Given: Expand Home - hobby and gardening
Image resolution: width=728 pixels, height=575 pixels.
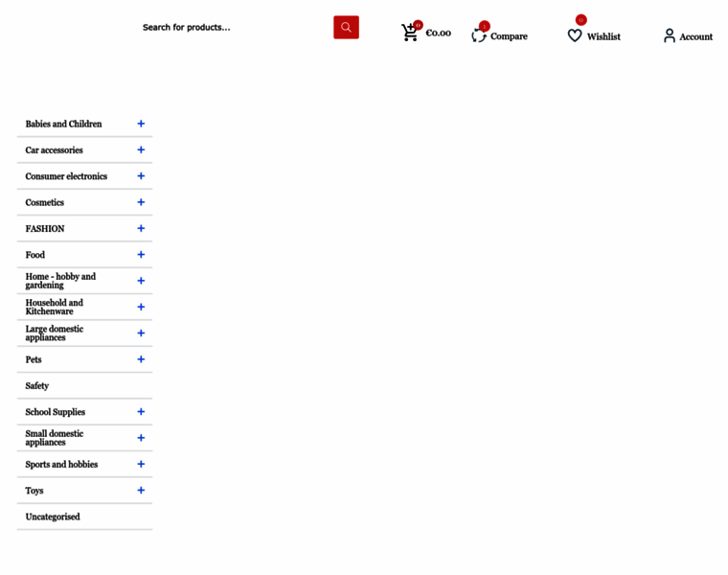Looking at the screenshot, I should [141, 281].
